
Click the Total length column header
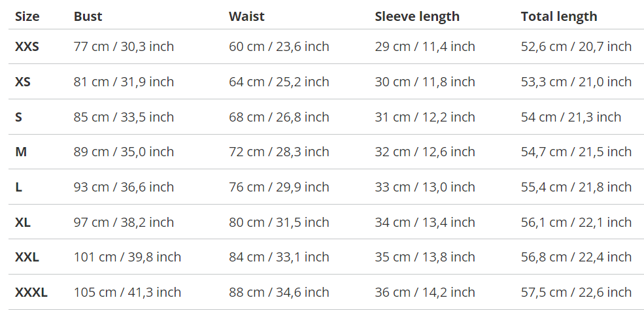559,16
